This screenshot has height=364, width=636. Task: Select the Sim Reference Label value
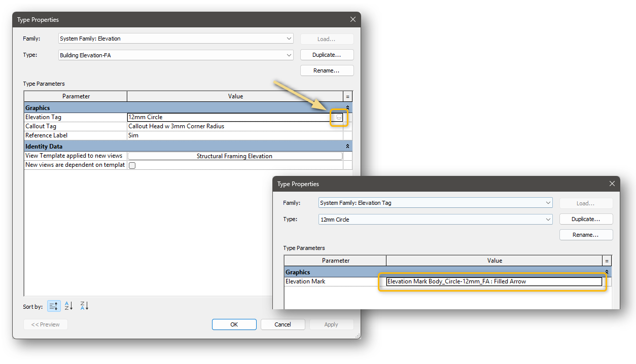pos(235,135)
